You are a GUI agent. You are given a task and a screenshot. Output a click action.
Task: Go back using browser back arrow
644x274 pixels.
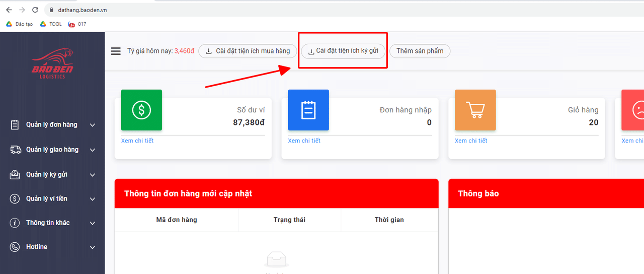[x=9, y=10]
